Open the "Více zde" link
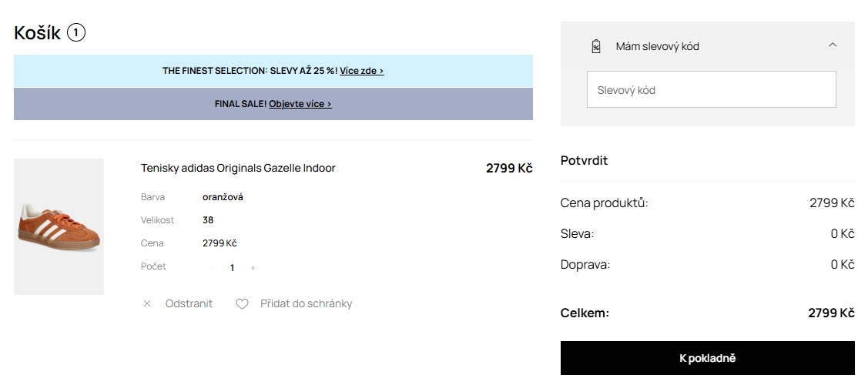The width and height of the screenshot is (868, 385). (x=361, y=71)
